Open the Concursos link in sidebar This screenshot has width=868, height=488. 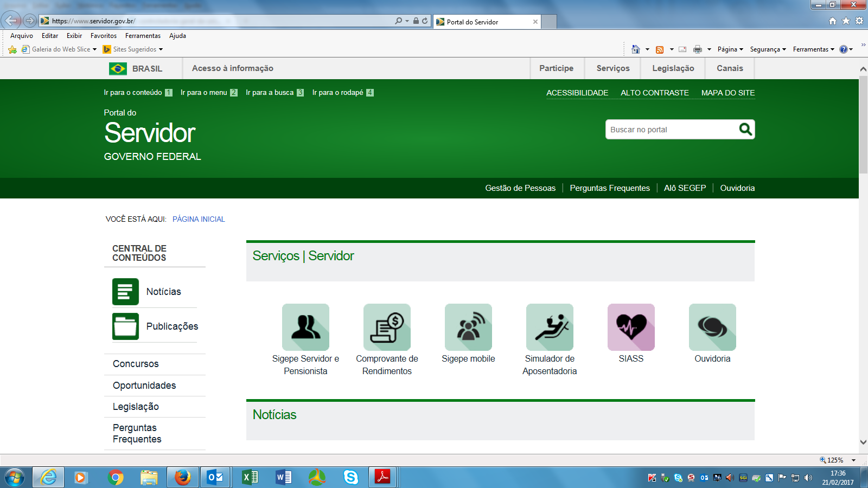[136, 364]
